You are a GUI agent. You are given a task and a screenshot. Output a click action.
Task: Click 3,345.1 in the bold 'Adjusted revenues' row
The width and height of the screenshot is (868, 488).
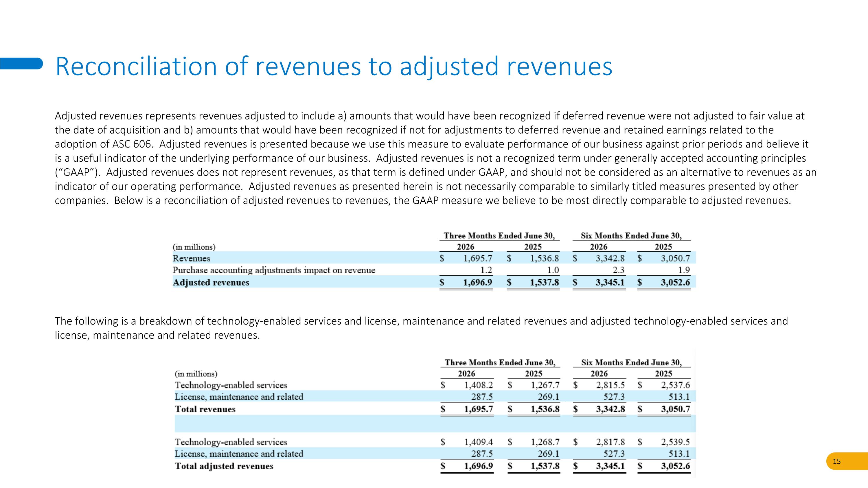click(610, 283)
